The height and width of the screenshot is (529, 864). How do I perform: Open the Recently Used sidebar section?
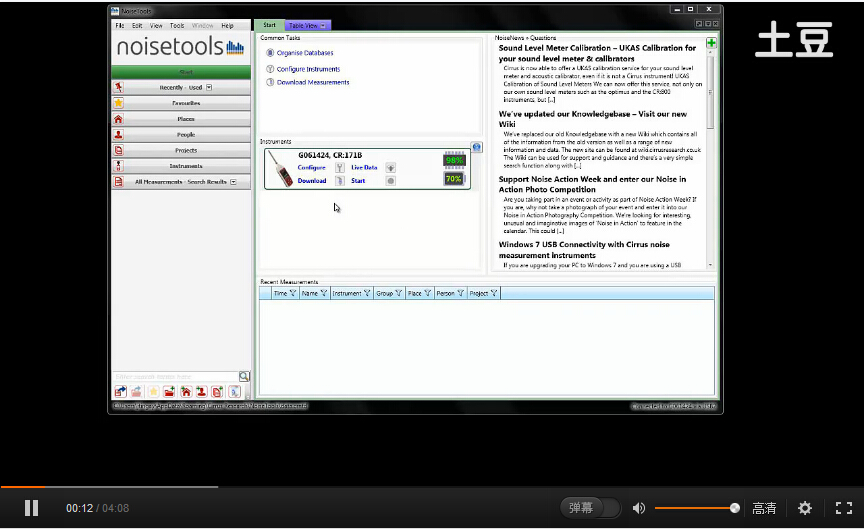(181, 87)
